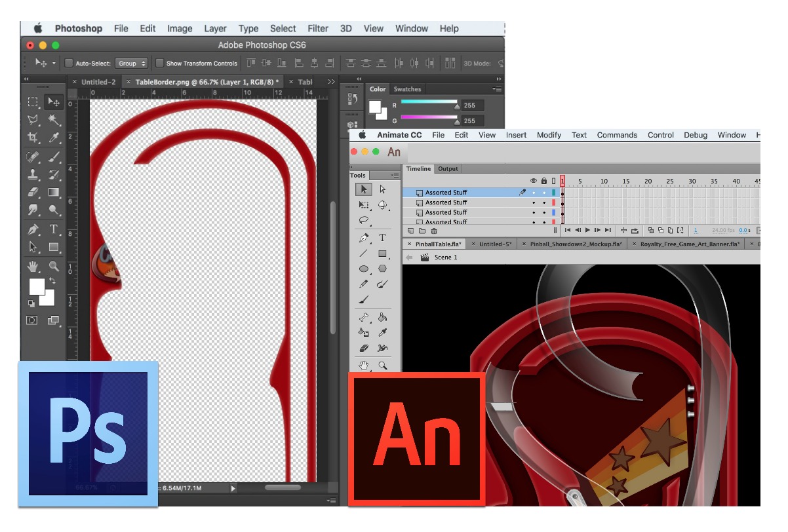Enable the Auto-Select checkbox
Viewport: 788px width, 532px height.
pos(69,64)
